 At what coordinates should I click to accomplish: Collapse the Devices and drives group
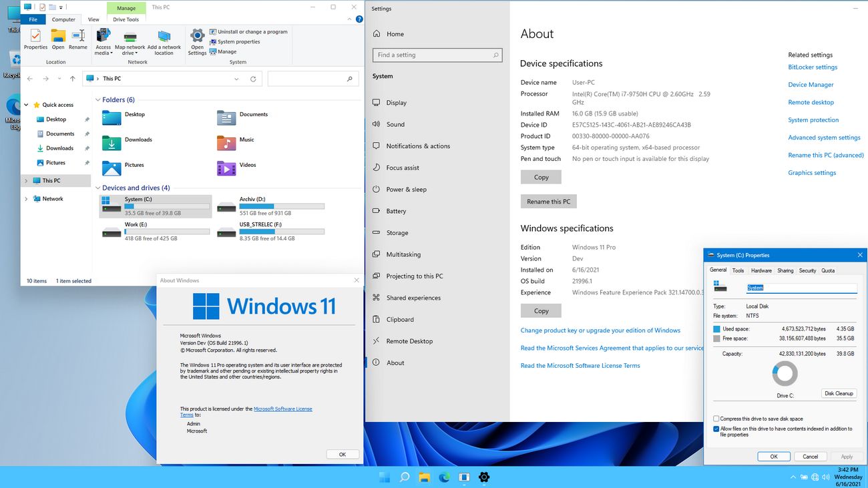point(98,188)
